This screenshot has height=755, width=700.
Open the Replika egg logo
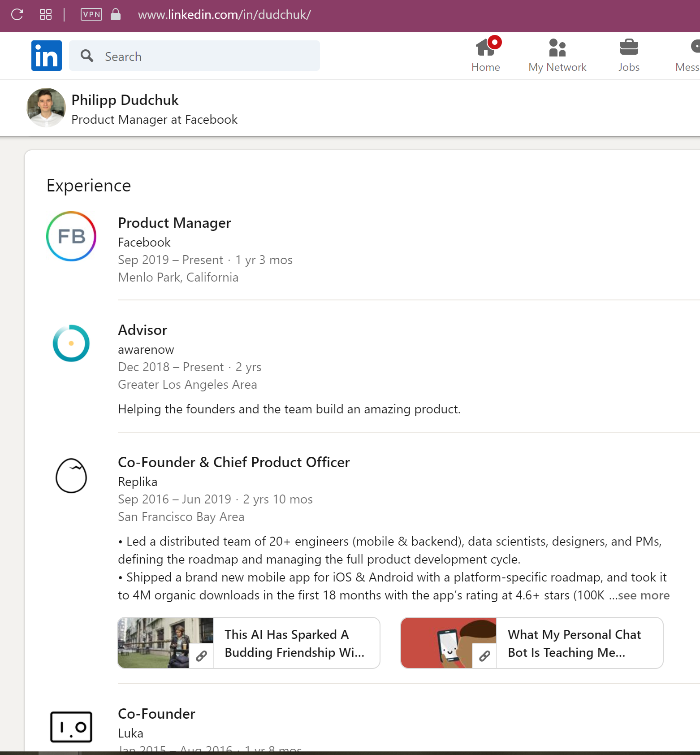71,476
